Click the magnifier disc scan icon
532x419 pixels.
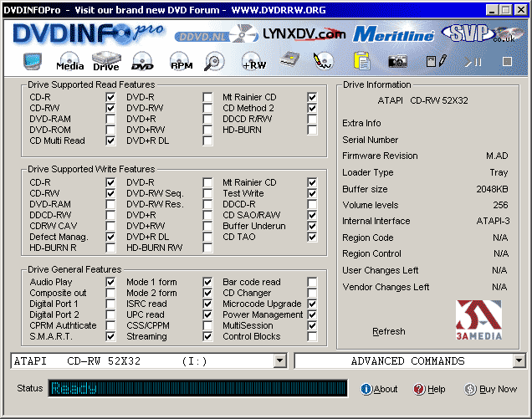coord(215,62)
